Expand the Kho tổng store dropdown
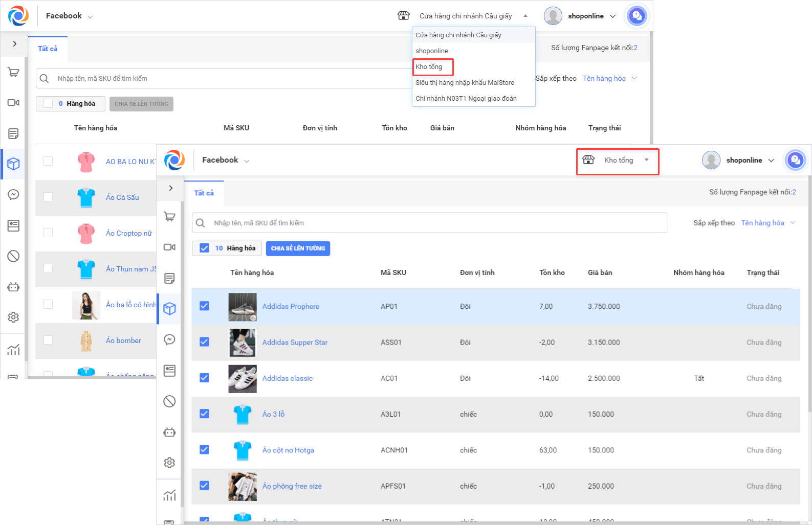The height and width of the screenshot is (525, 812). pyautogui.click(x=618, y=161)
